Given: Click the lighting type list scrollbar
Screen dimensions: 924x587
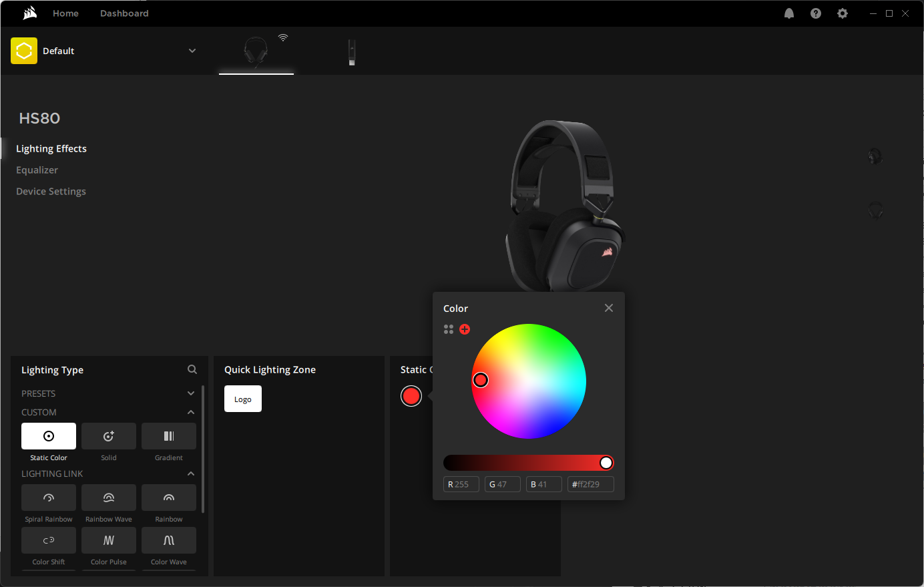Looking at the screenshot, I should pyautogui.click(x=203, y=449).
